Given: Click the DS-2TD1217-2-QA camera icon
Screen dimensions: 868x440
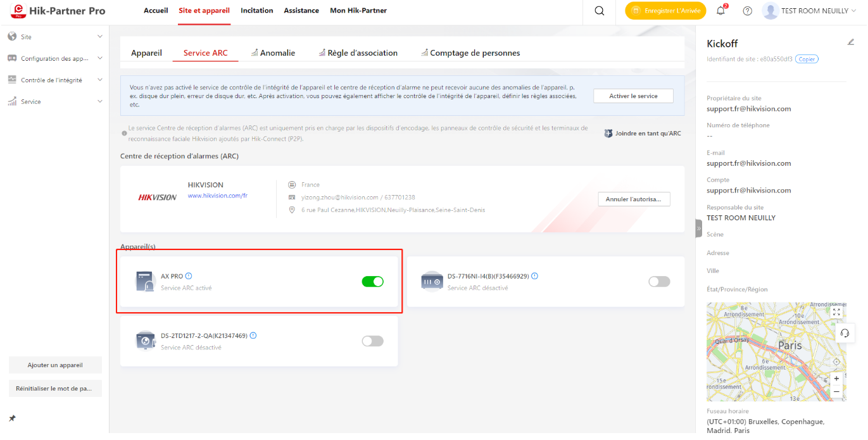Looking at the screenshot, I should pos(146,341).
